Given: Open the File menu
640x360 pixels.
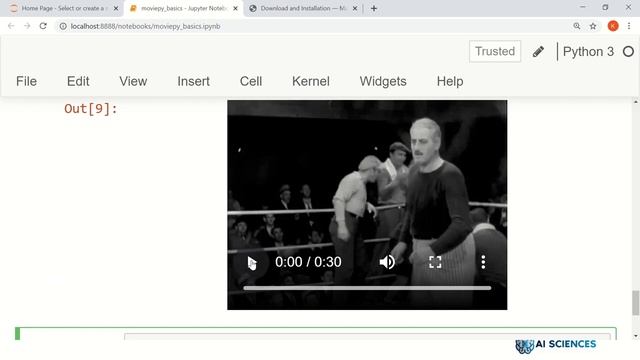Looking at the screenshot, I should coord(27,81).
